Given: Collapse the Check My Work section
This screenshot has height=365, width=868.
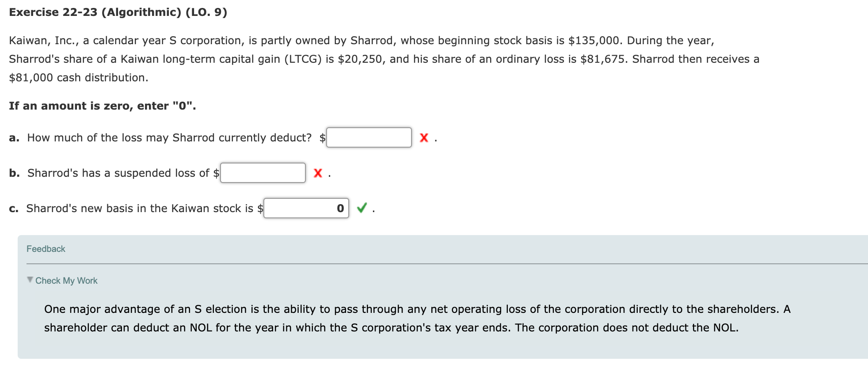Looking at the screenshot, I should (x=66, y=280).
